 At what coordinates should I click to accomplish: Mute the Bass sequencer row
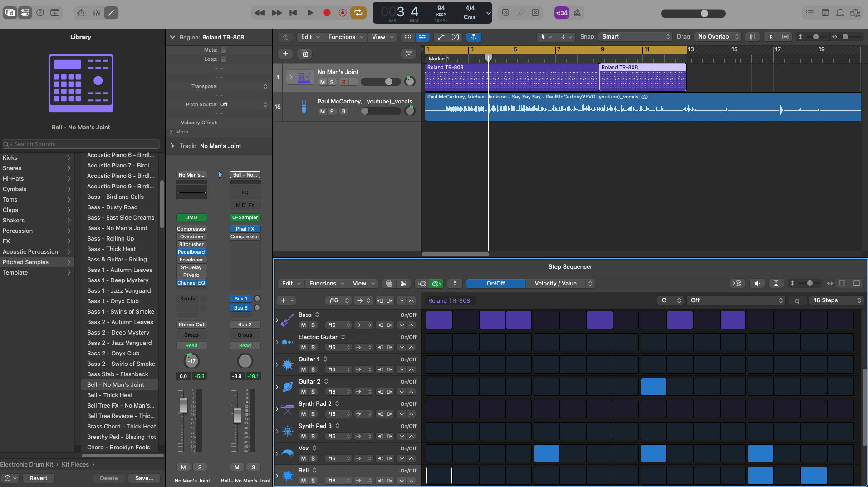[304, 325]
